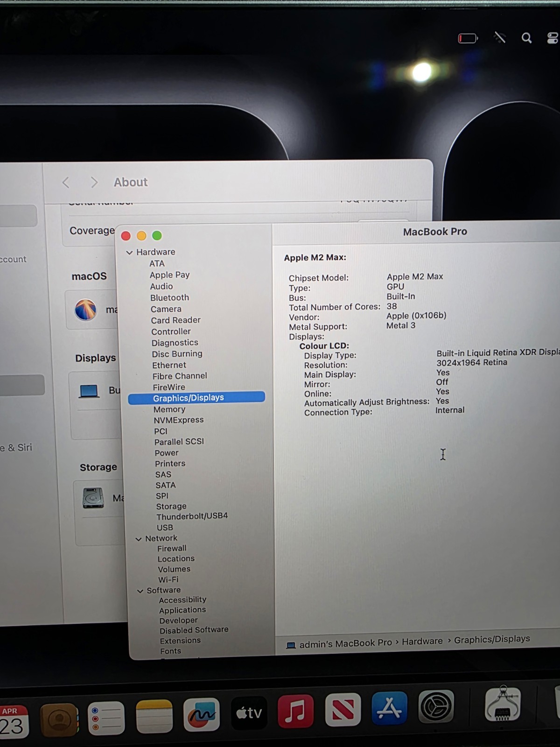This screenshot has width=560, height=747.
Task: Select Developer under Software
Action: coord(178,620)
